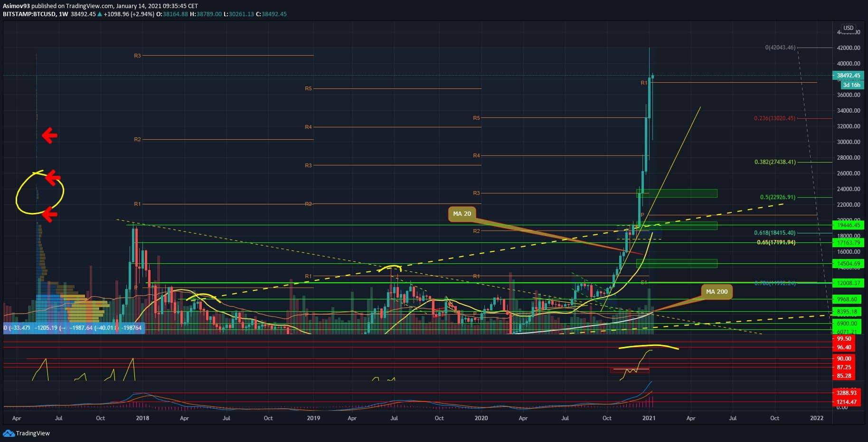The width and height of the screenshot is (868, 442).
Task: Click the 3288.93 MACD value tag
Action: click(847, 393)
